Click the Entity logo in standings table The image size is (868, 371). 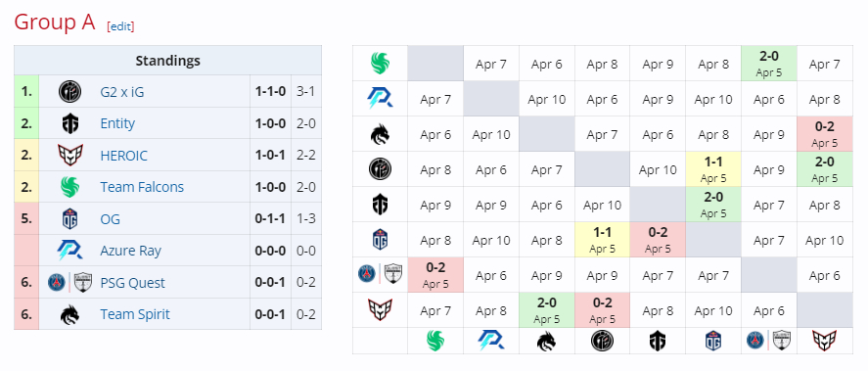point(69,123)
